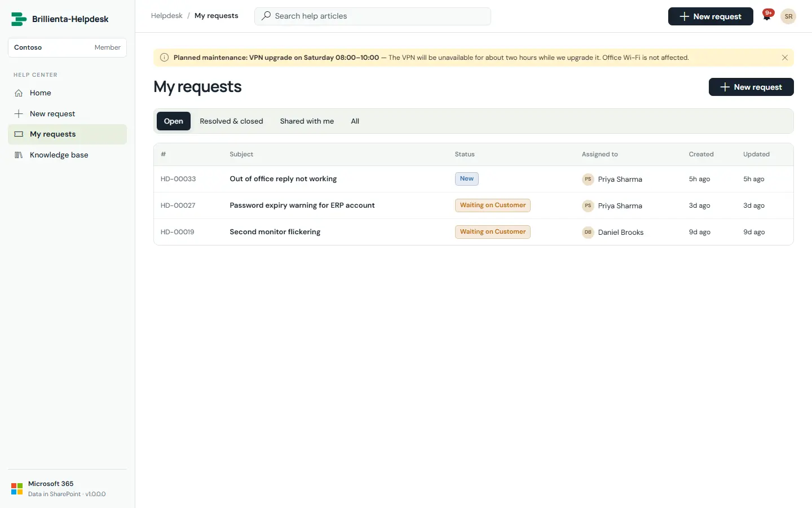Focus the Search help articles field

[373, 16]
